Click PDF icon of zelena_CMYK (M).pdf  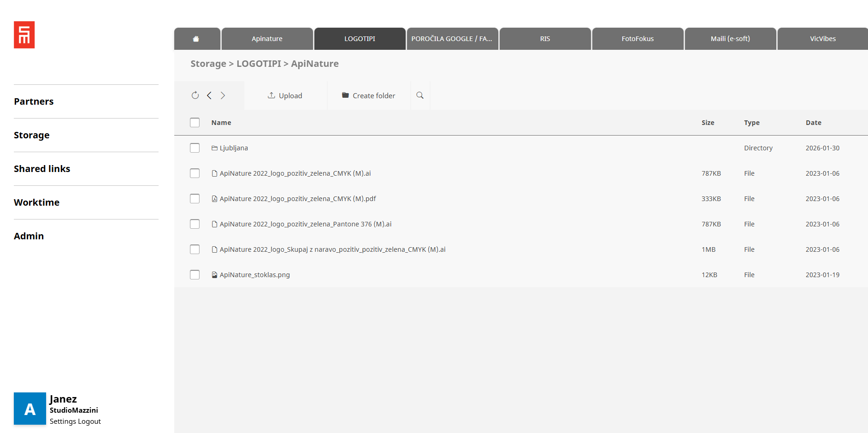pos(214,199)
